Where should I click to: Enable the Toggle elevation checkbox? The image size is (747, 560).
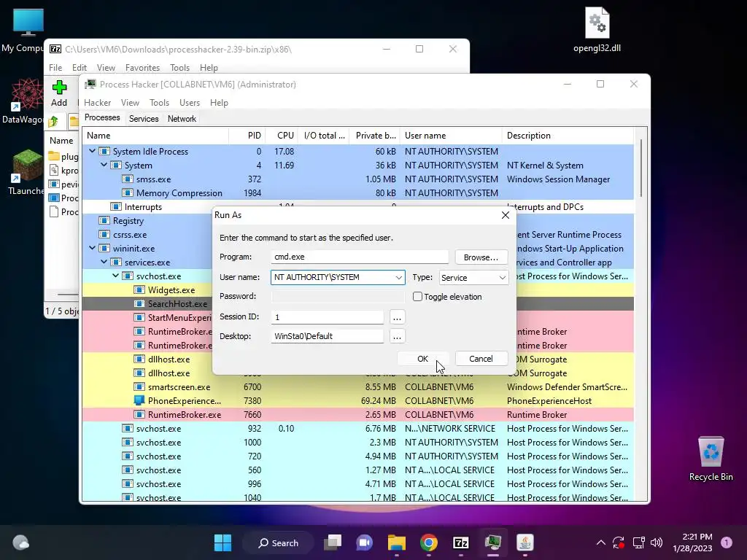[x=417, y=296]
